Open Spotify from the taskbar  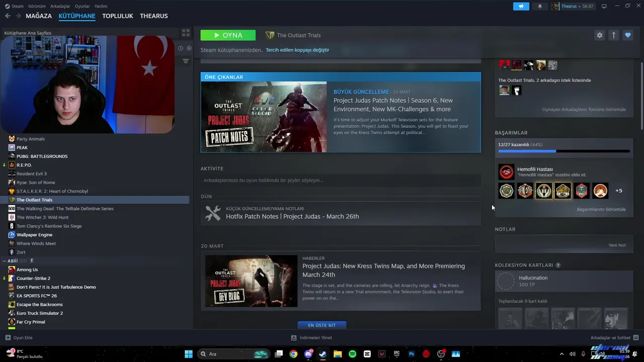point(352,354)
